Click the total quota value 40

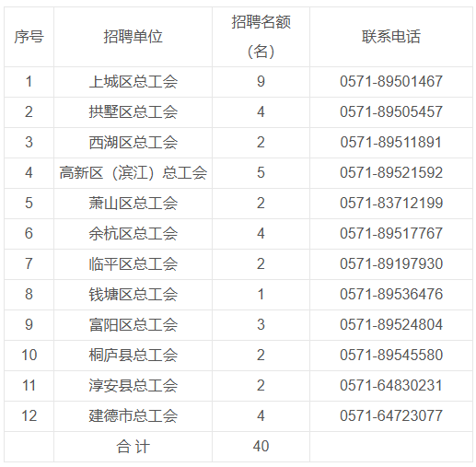(x=261, y=446)
